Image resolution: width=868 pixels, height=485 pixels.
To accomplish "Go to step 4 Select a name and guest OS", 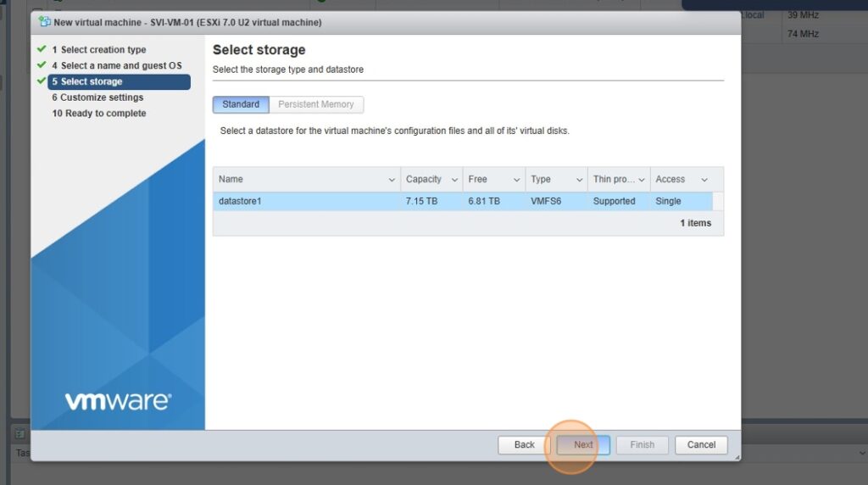I will tap(116, 65).
